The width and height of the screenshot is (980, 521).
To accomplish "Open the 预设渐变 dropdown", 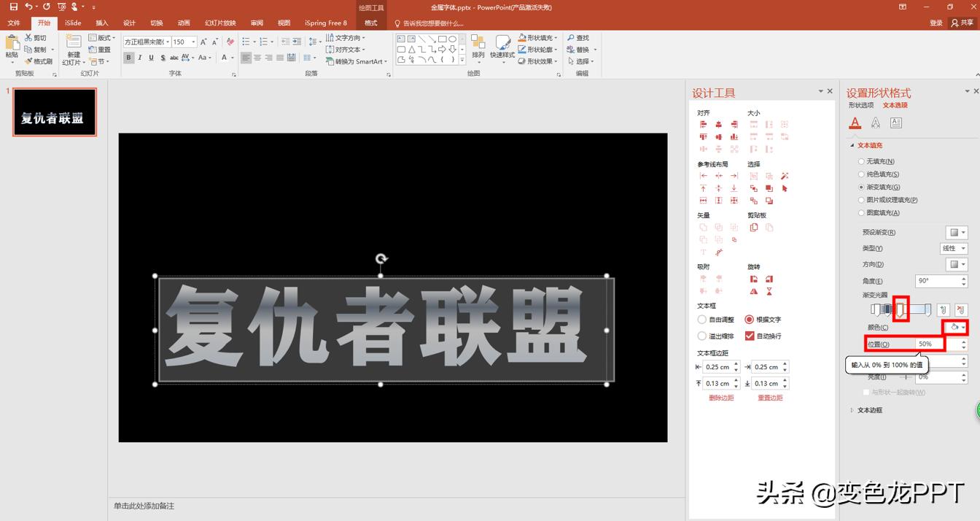I will point(957,231).
